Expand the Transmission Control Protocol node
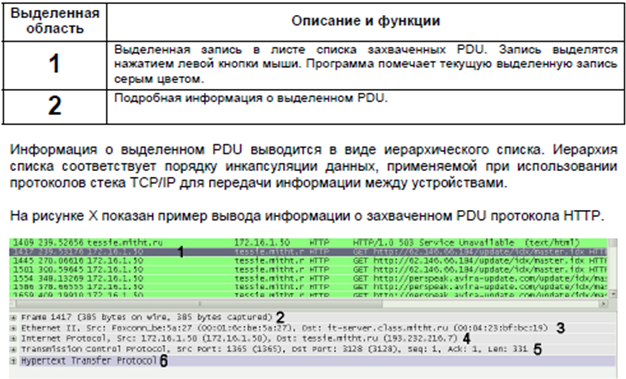This screenshot has height=379, width=626. [14, 349]
